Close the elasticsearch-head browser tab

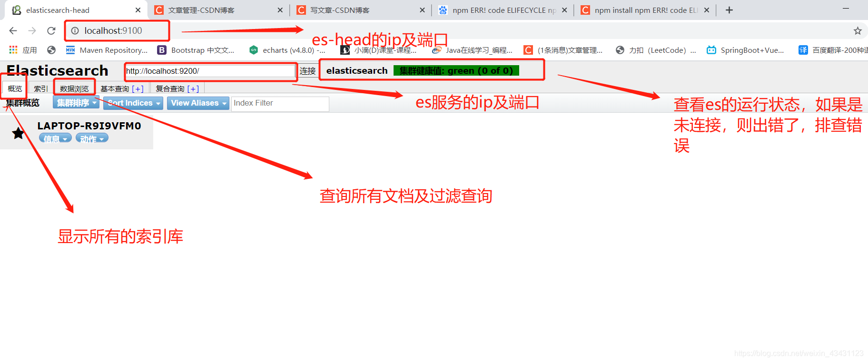coord(138,10)
